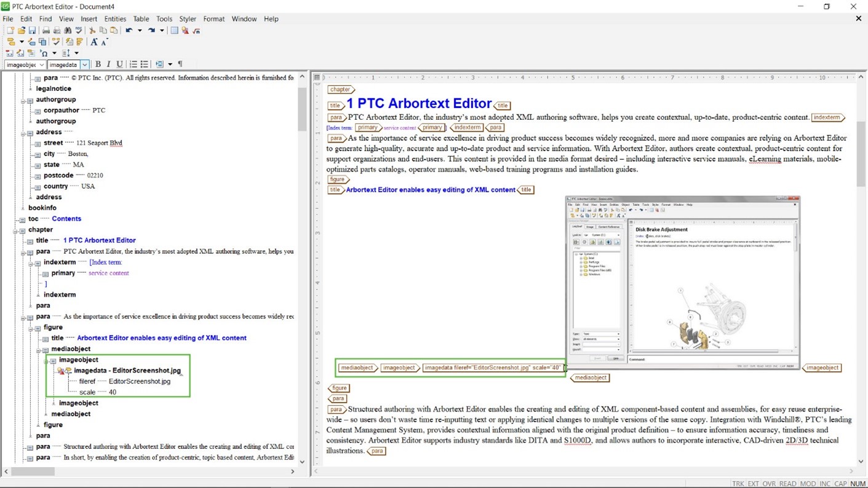Toggle the paragraph mark display button
Image resolution: width=868 pixels, height=488 pixels.
180,65
